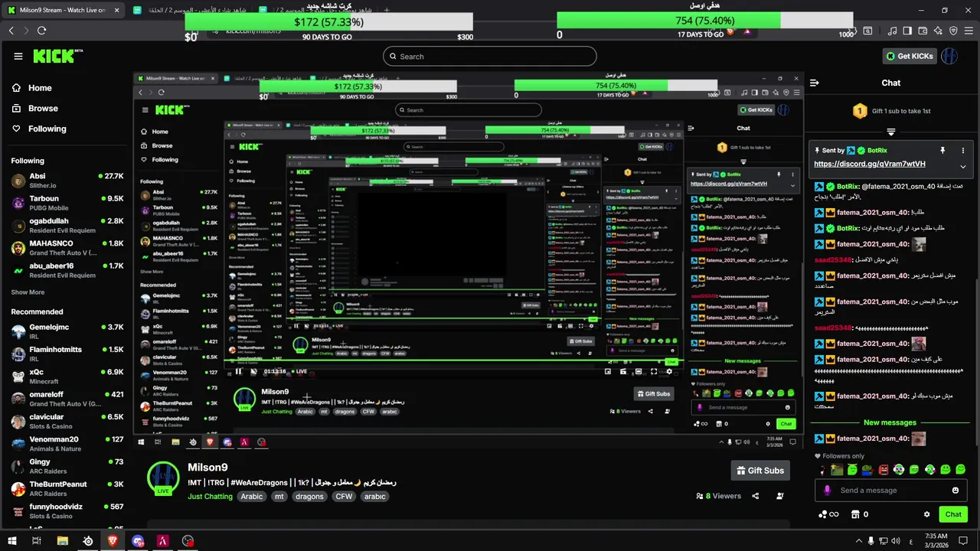Screen dimensions: 980x551
Task: Open Brave browser in taskbar
Action: [113, 541]
